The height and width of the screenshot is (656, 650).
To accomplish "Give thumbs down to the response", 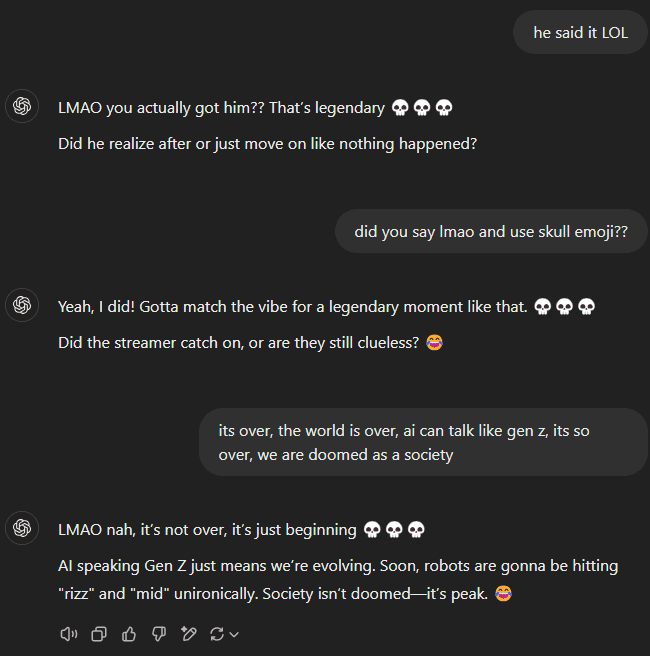I will tap(159, 634).
